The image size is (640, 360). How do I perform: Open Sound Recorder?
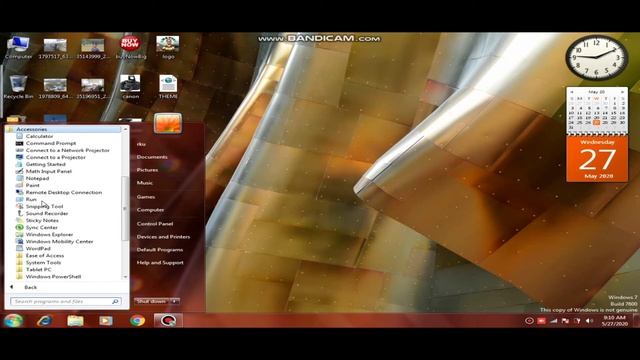click(x=47, y=213)
